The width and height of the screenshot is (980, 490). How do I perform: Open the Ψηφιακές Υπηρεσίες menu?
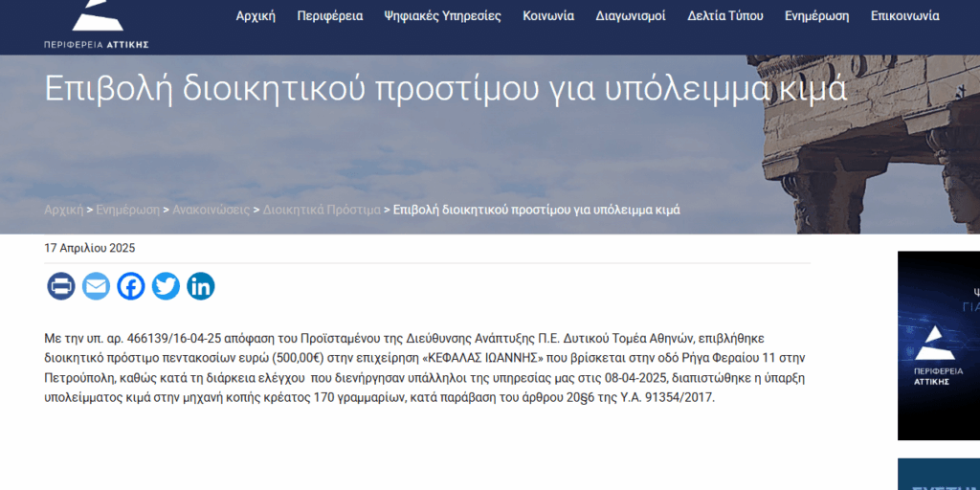(x=442, y=16)
